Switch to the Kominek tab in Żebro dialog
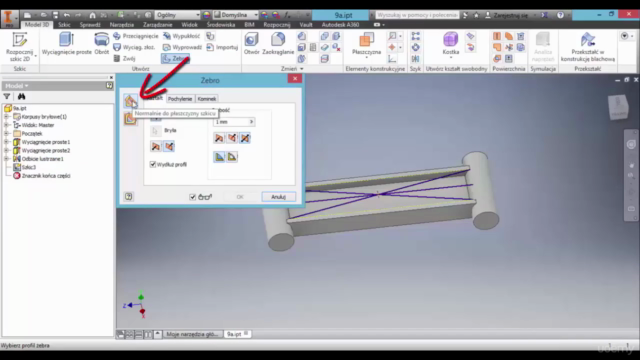This screenshot has height=360, width=640. (x=207, y=99)
